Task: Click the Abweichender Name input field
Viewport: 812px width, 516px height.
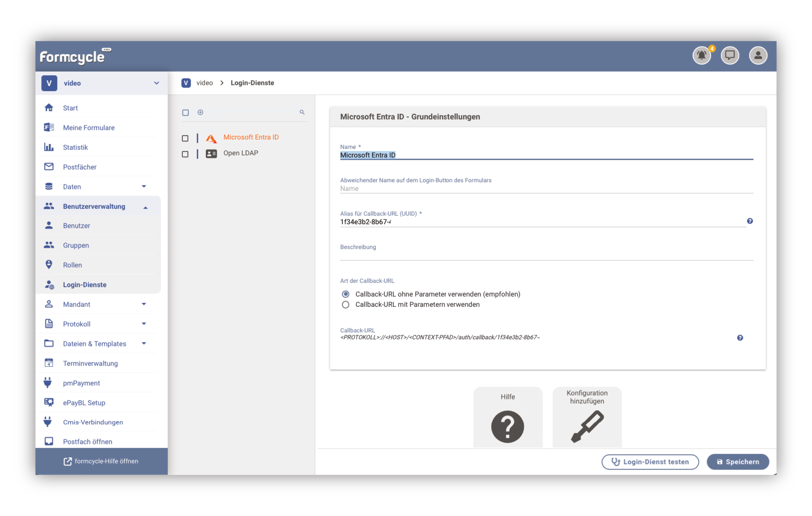Action: pyautogui.click(x=546, y=189)
